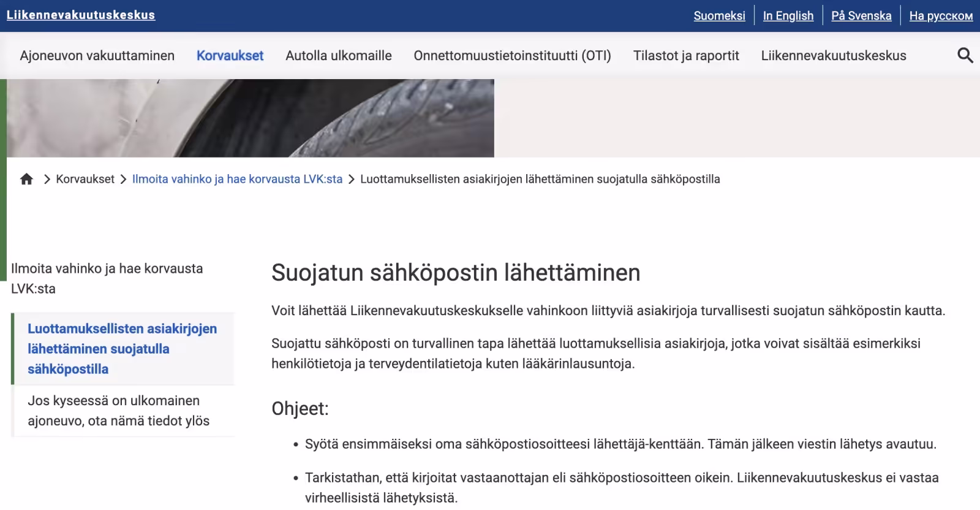
Task: Open Liikennevakuutuskeskus logo link in header
Action: click(x=81, y=15)
